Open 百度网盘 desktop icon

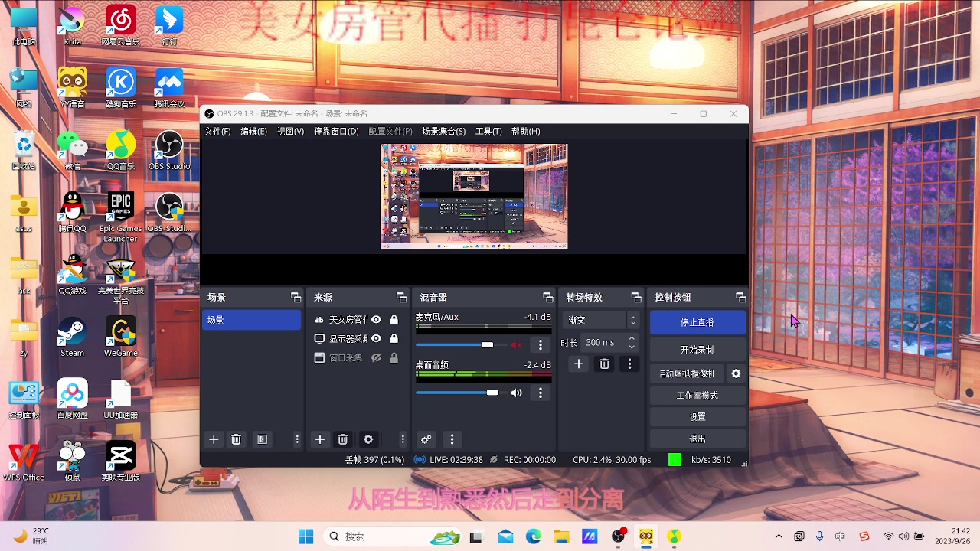[x=72, y=399]
